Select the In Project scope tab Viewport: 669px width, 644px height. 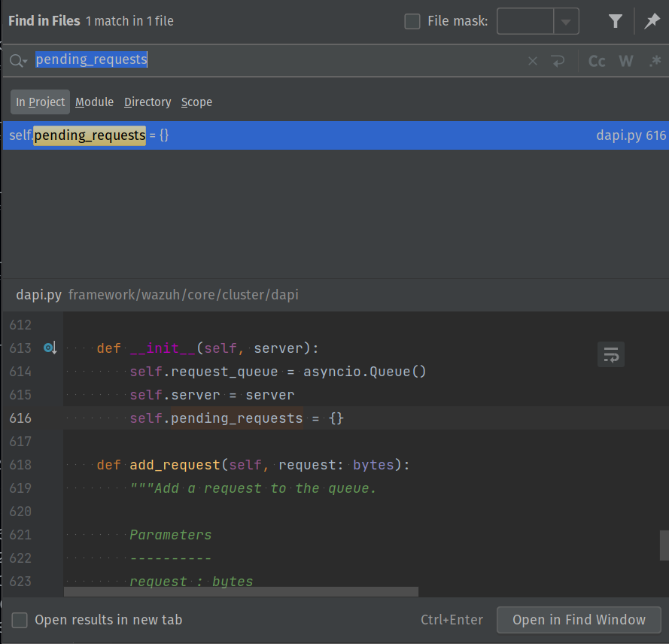tap(40, 102)
